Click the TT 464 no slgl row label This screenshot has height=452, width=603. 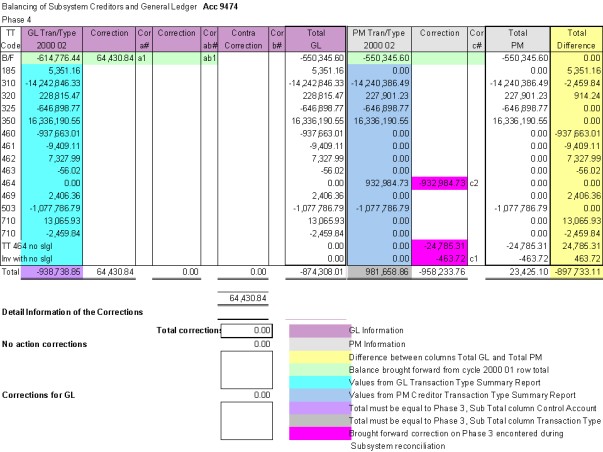22,243
